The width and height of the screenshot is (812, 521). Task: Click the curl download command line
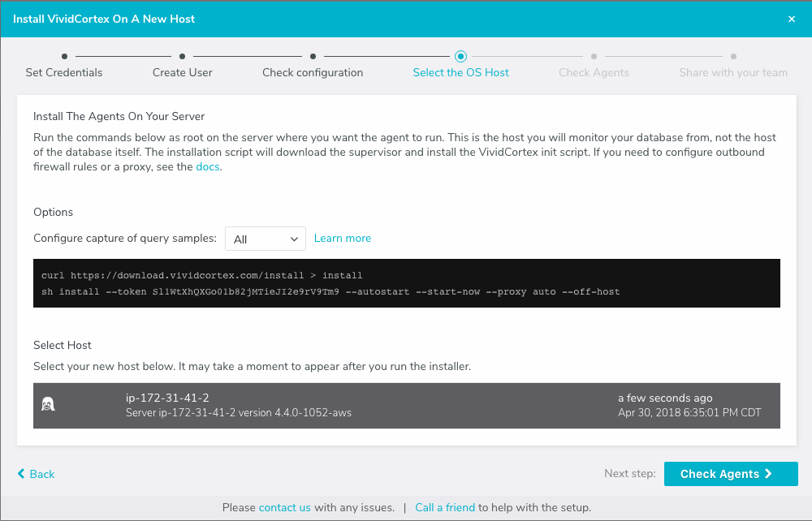202,275
